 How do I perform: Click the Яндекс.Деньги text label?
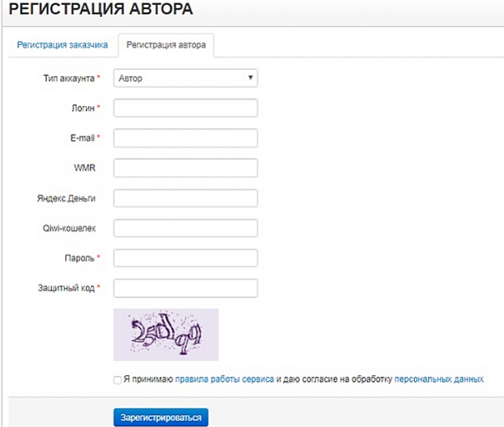(x=66, y=198)
